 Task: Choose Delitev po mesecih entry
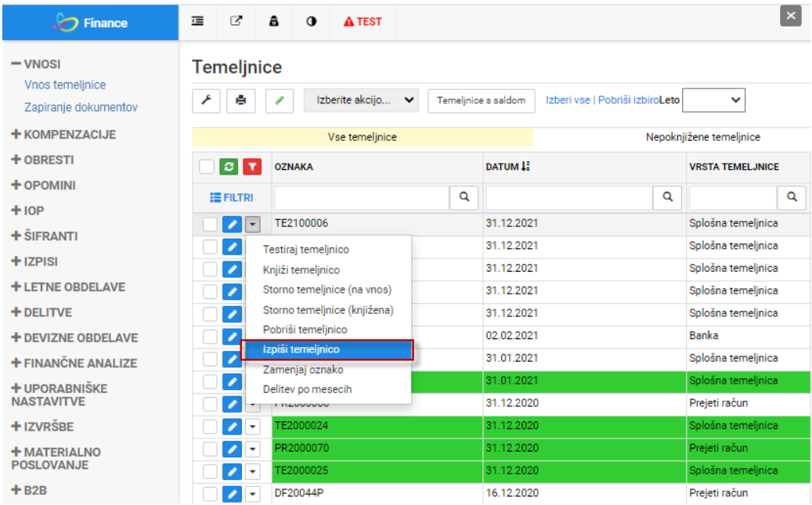(307, 389)
